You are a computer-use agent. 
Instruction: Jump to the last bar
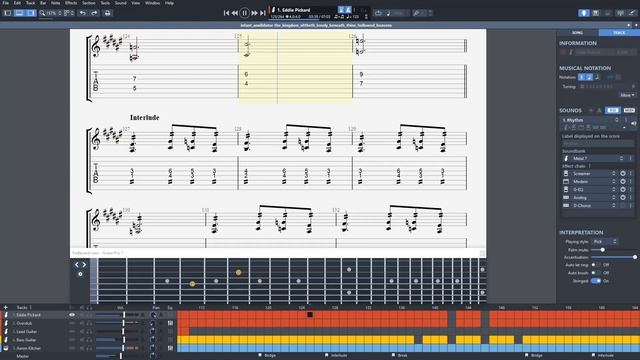263,13
